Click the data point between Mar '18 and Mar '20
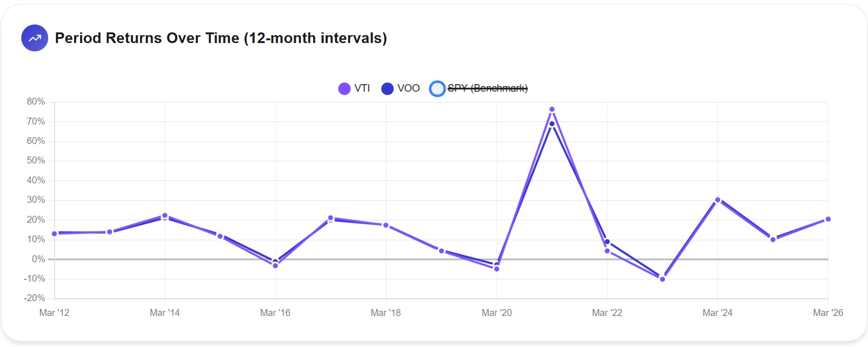The width and height of the screenshot is (868, 347). pos(441,251)
